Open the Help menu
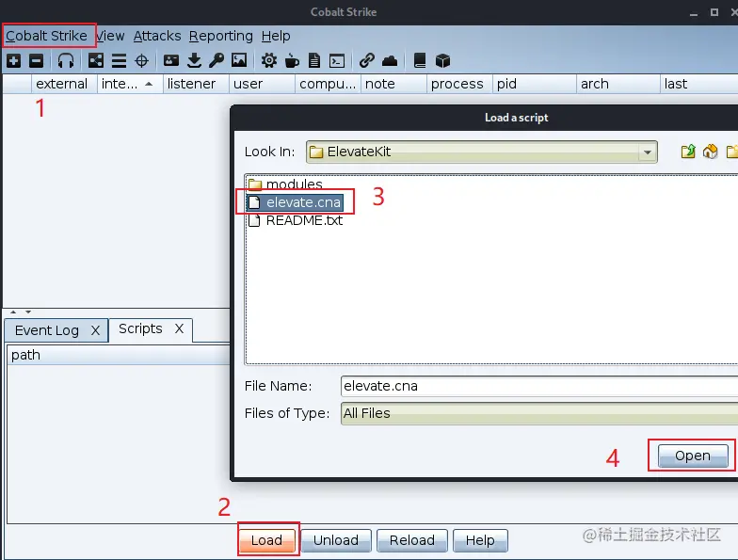The image size is (738, 560). 276,36
